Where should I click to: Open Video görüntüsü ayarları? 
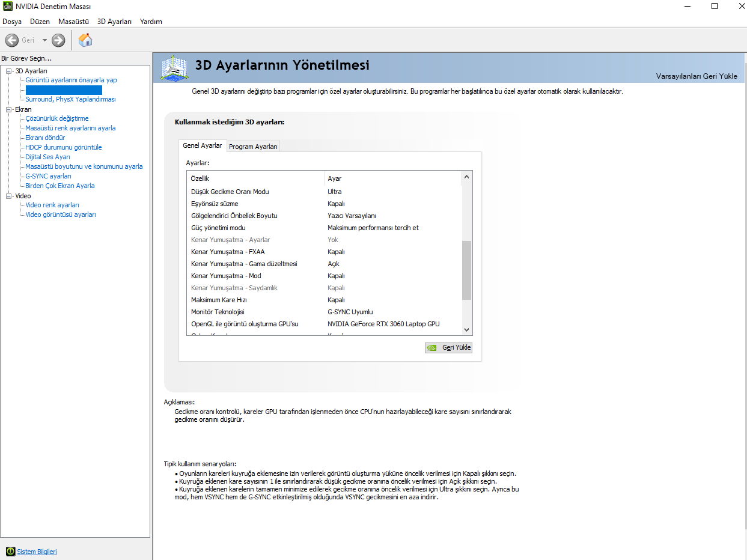click(61, 215)
